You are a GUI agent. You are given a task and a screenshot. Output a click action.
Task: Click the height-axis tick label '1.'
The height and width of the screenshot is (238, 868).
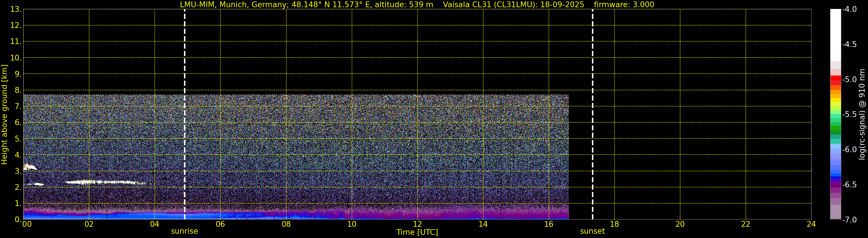[x=18, y=204]
